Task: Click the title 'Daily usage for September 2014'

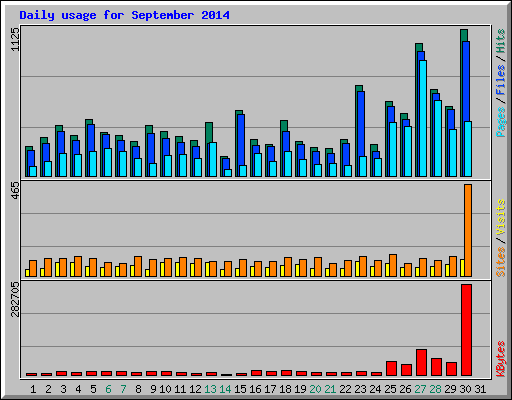Action: point(124,15)
